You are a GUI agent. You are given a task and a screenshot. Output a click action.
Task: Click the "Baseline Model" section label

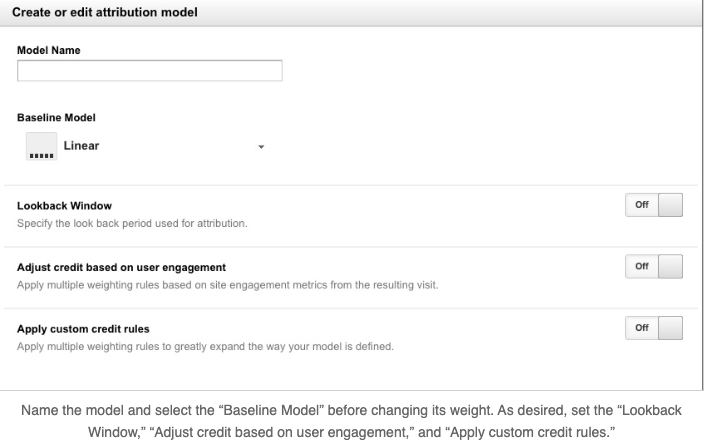(x=56, y=118)
